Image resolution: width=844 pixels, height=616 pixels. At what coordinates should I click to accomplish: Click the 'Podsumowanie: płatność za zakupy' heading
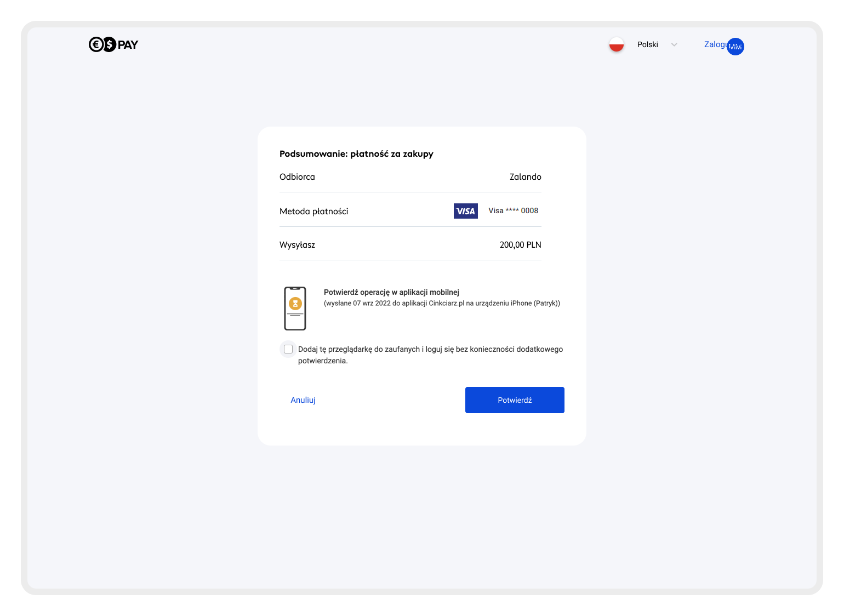(356, 154)
